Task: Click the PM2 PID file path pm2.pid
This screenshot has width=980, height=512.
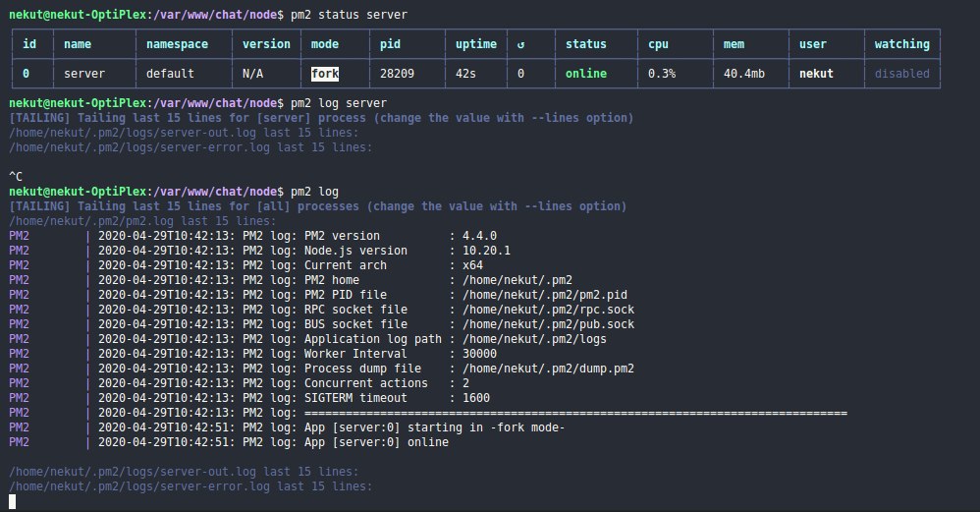Action: point(545,295)
